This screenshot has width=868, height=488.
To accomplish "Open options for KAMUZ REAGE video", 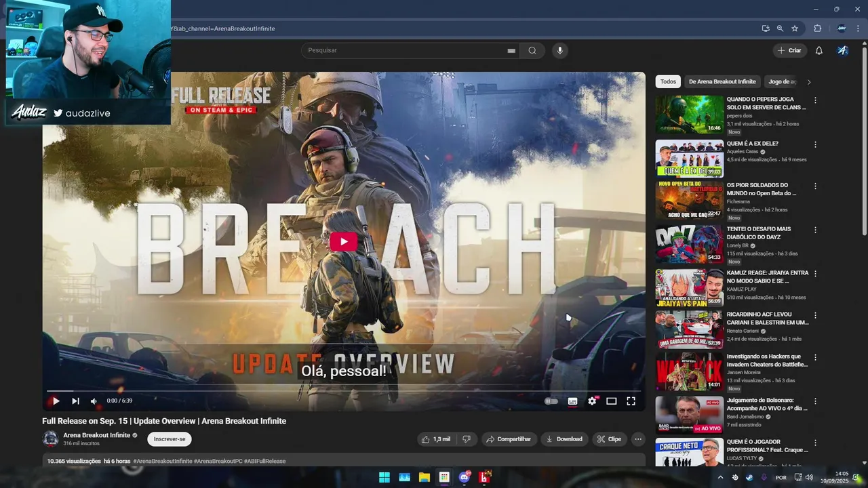I will coord(815,274).
